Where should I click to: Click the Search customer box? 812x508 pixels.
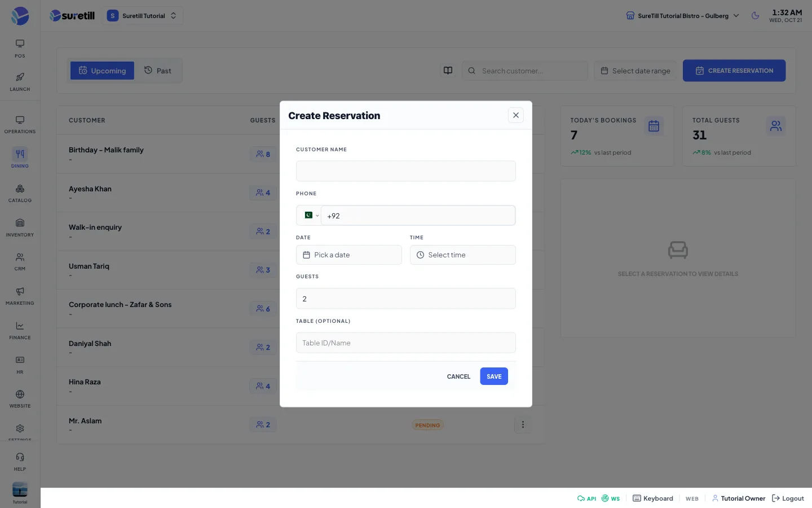525,71
